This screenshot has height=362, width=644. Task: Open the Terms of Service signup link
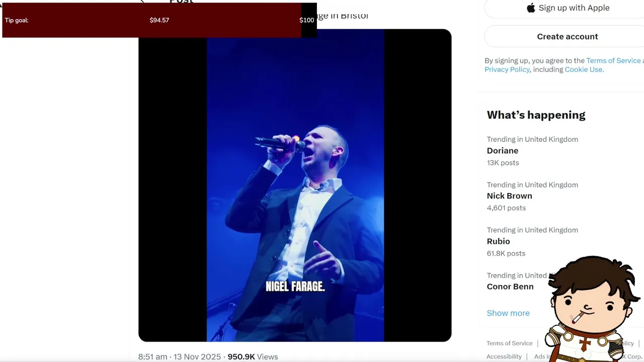(x=613, y=60)
